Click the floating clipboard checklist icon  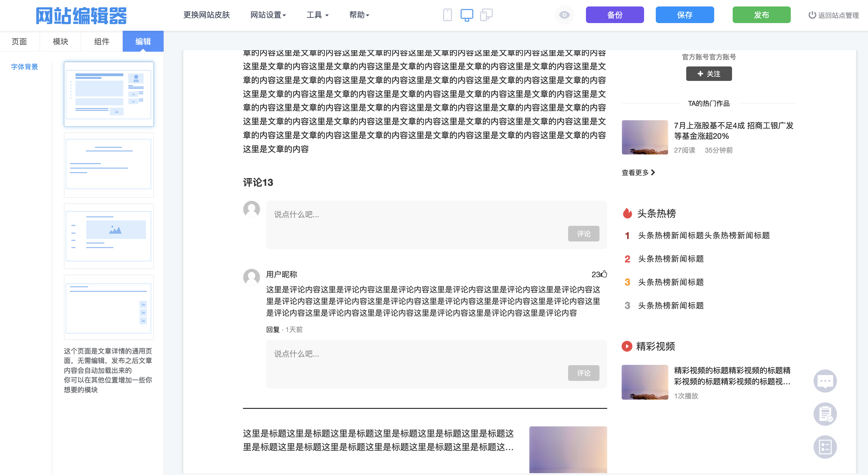point(825,414)
